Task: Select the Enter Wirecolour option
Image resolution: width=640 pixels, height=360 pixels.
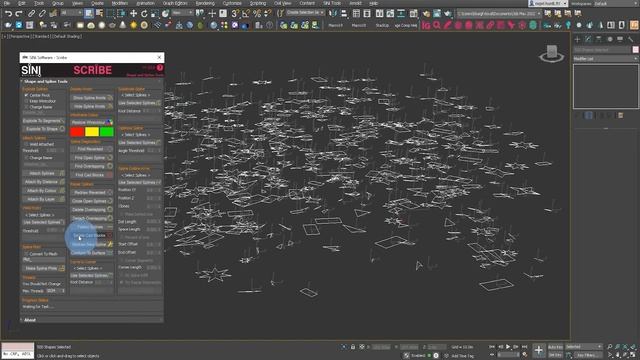Action: [x=27, y=101]
